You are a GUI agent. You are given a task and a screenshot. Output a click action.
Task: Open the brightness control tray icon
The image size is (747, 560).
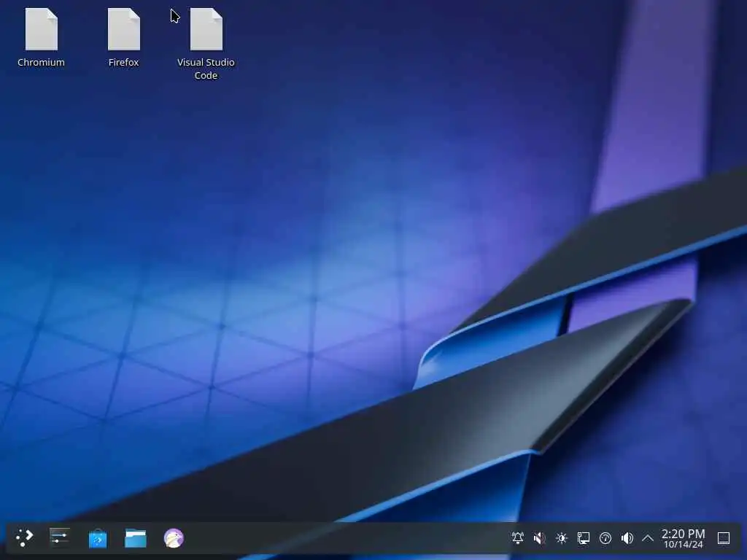(x=561, y=538)
